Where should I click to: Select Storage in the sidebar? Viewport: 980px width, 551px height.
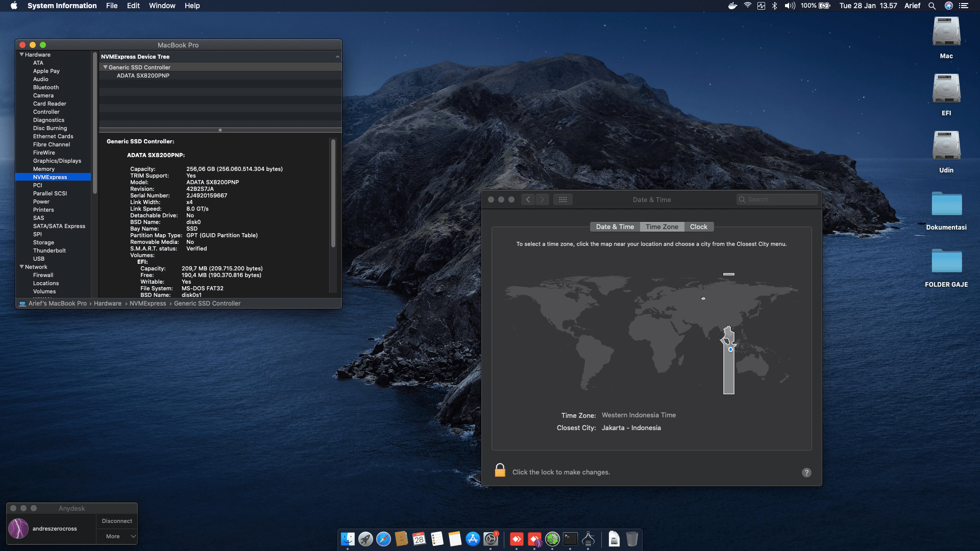tap(43, 242)
